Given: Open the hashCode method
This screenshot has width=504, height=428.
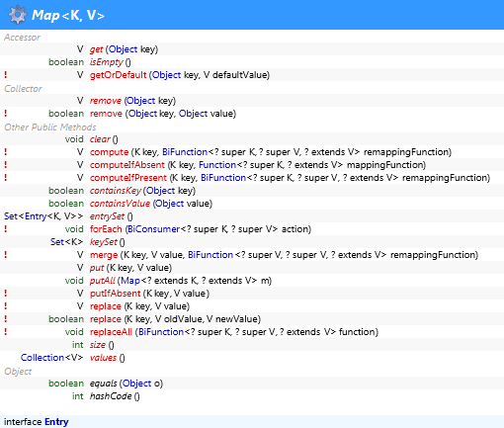Looking at the screenshot, I should (x=111, y=396).
